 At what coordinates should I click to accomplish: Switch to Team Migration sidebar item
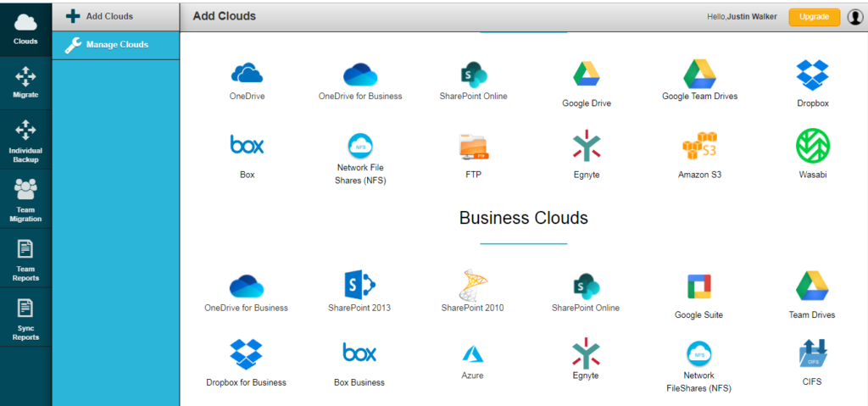click(25, 199)
